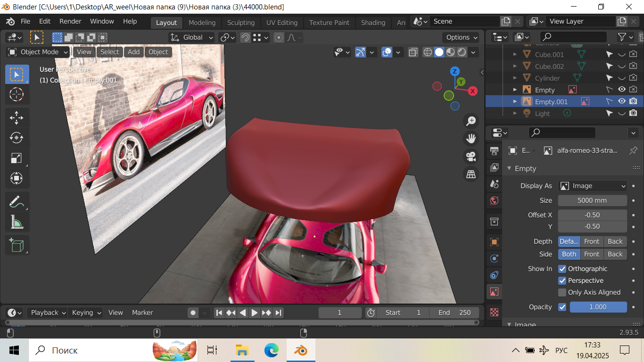This screenshot has width=644, height=362.
Task: Toggle camera view in viewport
Action: [471, 156]
